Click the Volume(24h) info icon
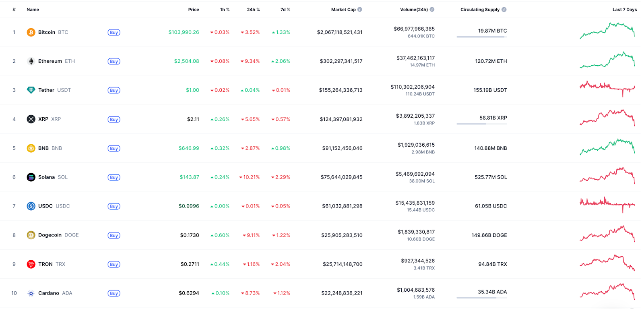Screen dimensions: 644x309 coord(432,9)
